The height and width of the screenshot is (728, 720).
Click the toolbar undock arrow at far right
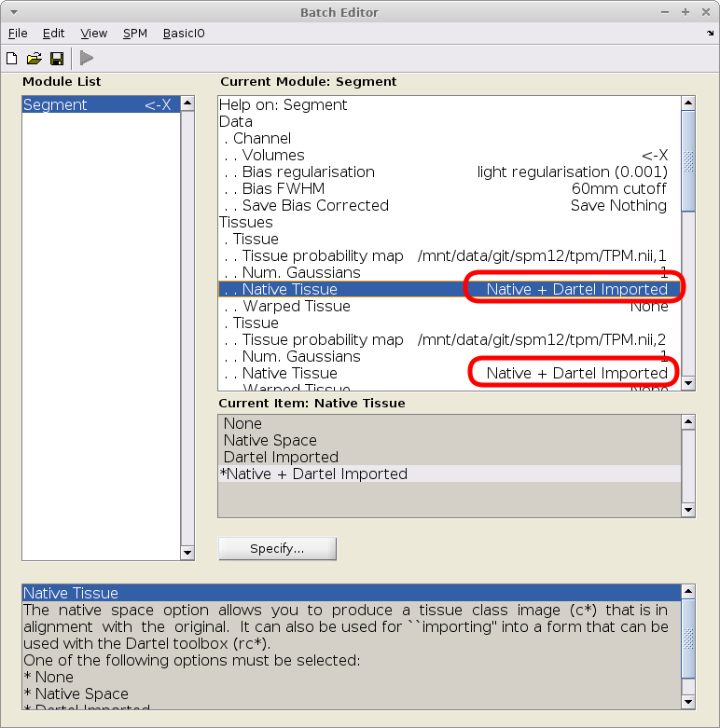(711, 34)
